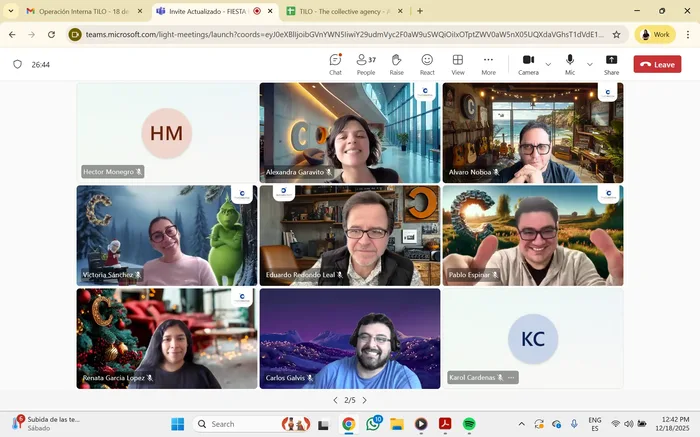Open Adobe Acrobat from the taskbar

tap(445, 424)
